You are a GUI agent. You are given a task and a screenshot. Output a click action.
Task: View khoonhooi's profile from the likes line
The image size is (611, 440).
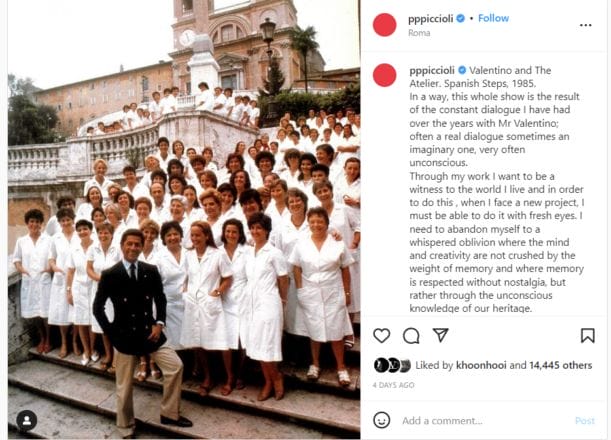click(x=481, y=365)
